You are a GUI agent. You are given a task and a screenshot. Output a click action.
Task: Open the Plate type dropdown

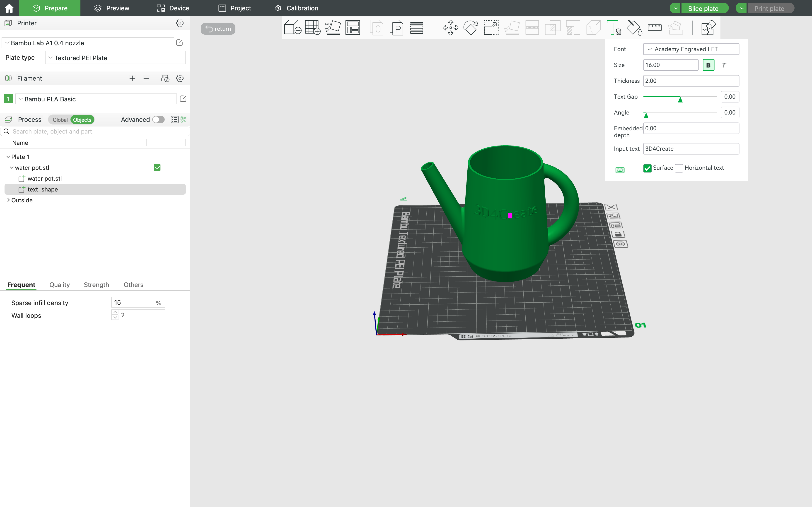click(x=115, y=58)
